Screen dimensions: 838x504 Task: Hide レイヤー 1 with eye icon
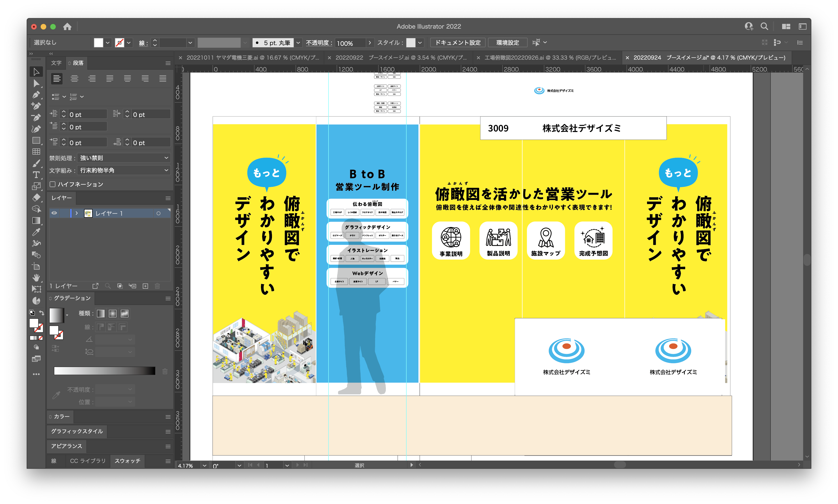54,213
